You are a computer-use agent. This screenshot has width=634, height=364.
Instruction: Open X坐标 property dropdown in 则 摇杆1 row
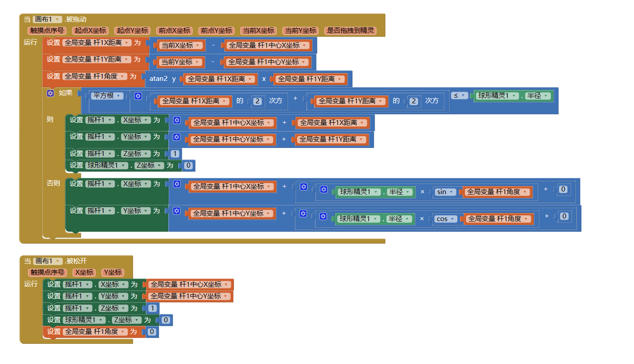coord(136,120)
